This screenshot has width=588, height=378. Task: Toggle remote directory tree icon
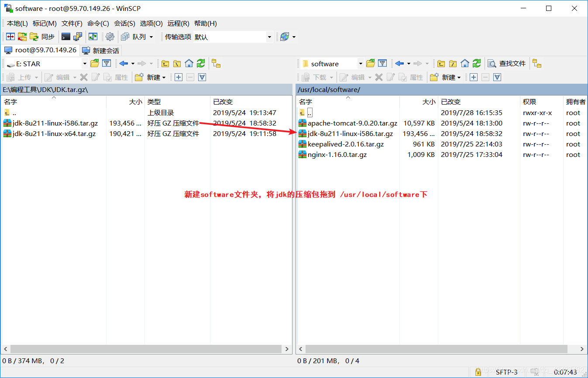coord(537,64)
